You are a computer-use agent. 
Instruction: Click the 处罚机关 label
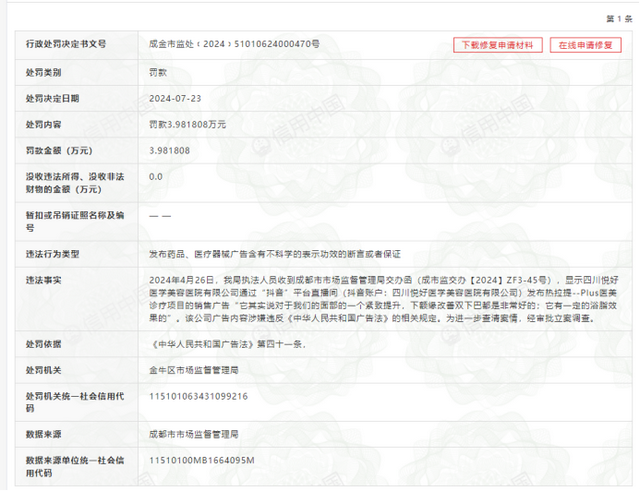point(44,370)
